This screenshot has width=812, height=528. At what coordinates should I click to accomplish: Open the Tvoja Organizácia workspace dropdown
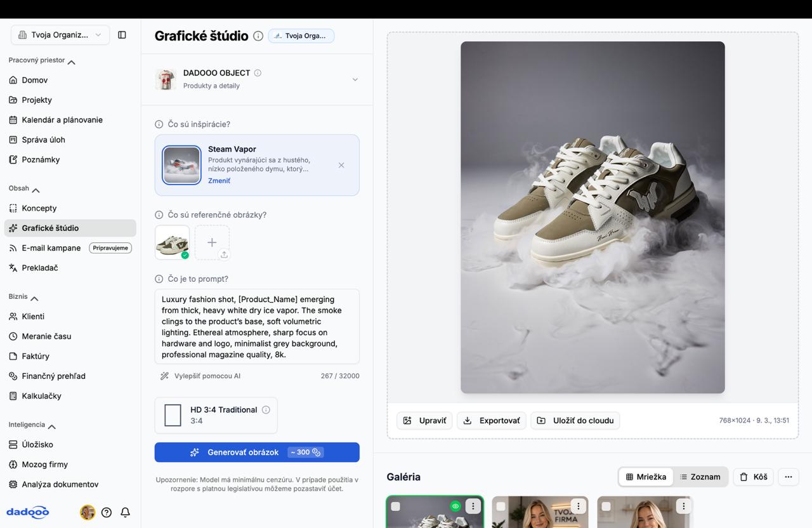60,35
